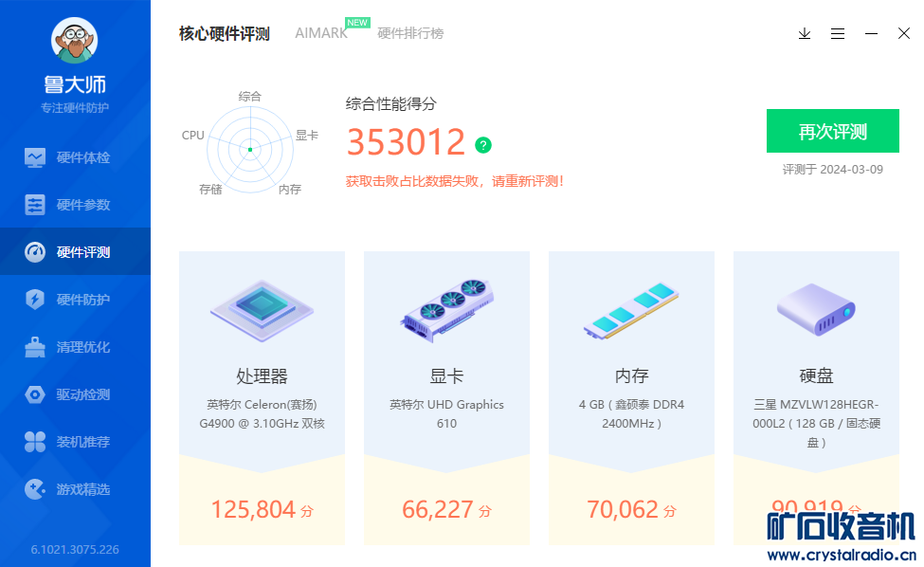Screen dimensions: 924x567
Task: Select 硬件评测 in the sidebar
Action: tap(76, 251)
